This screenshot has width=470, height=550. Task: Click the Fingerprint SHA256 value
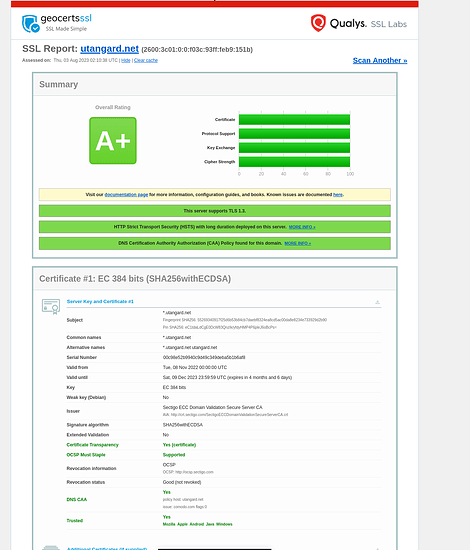tap(245, 320)
